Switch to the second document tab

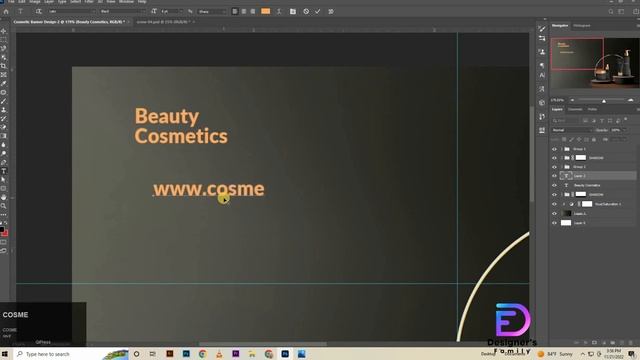(163, 22)
